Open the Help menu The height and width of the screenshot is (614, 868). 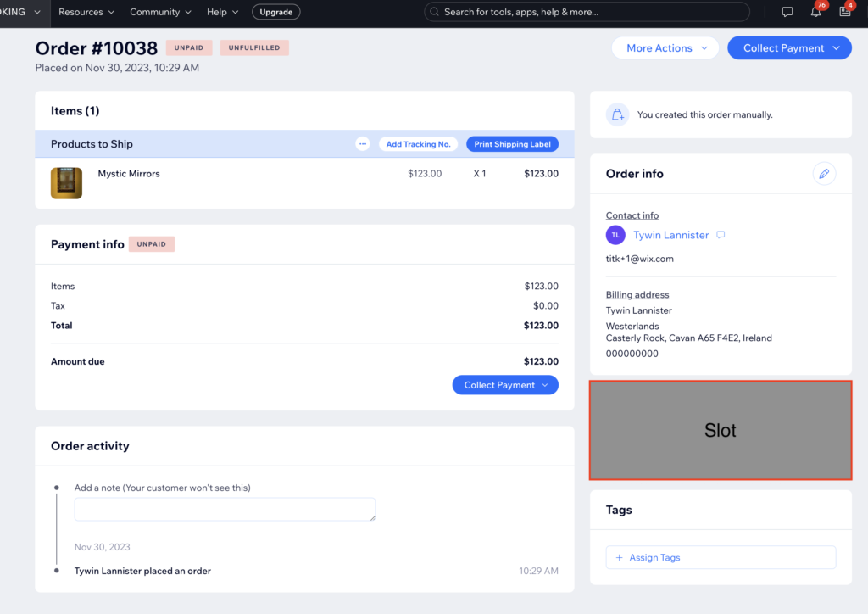coord(222,12)
